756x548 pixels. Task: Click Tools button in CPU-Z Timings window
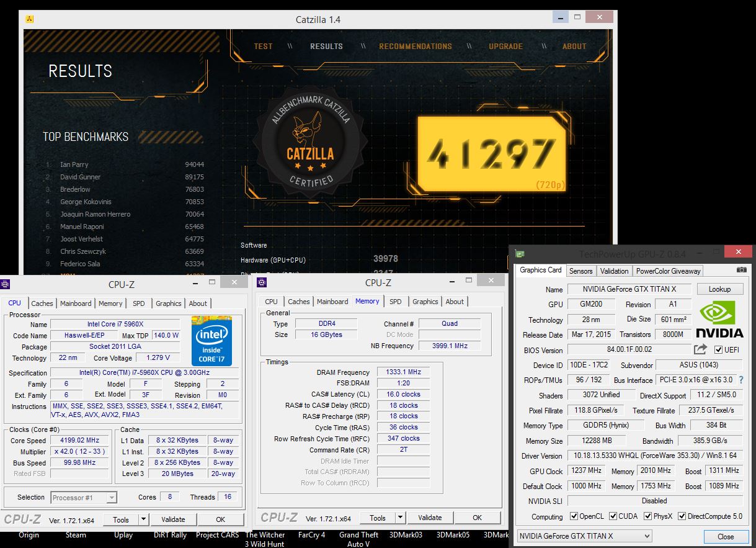[378, 518]
